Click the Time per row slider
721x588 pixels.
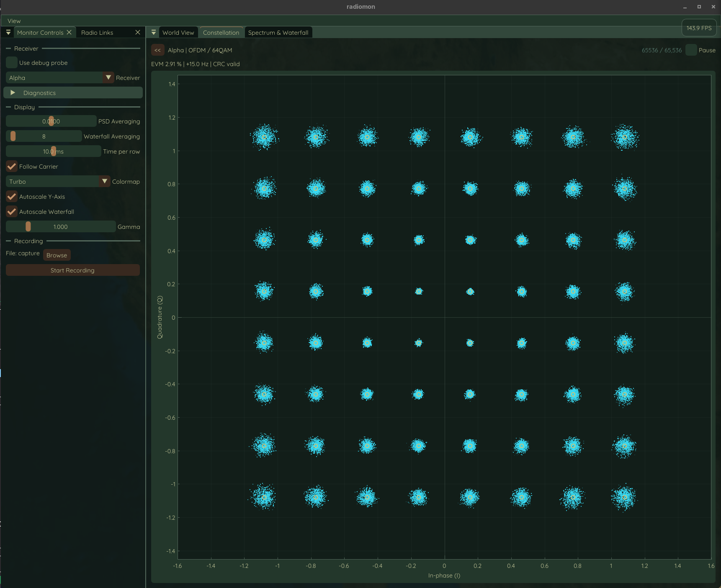point(53,151)
